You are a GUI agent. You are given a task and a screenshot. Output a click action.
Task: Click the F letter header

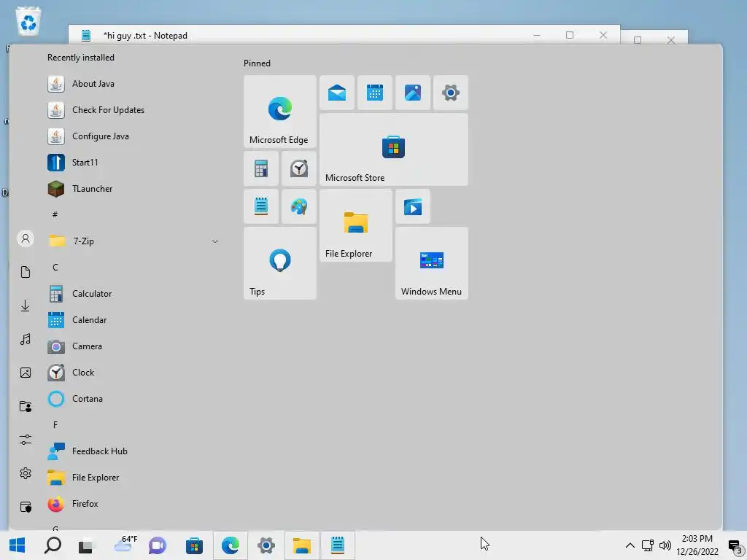tap(55, 425)
